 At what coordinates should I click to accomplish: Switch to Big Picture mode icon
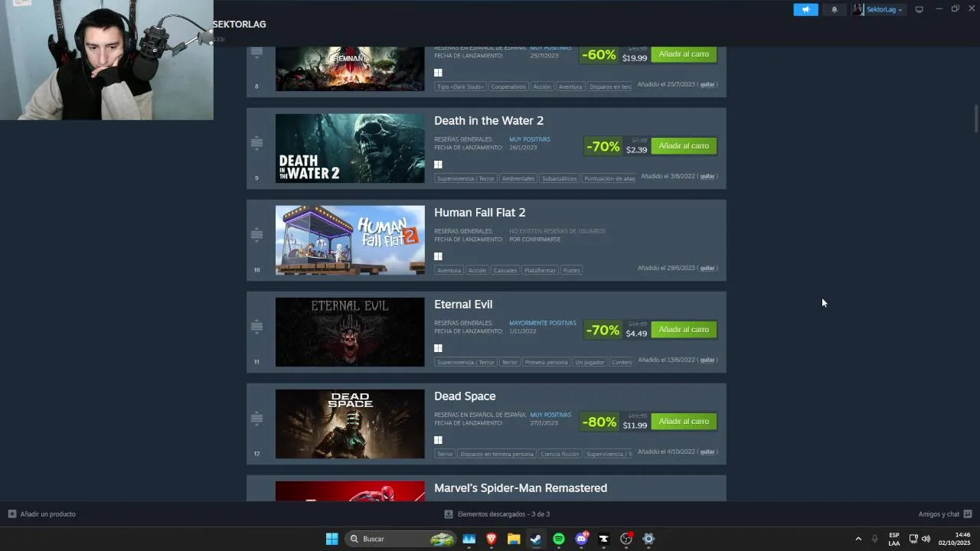click(920, 9)
